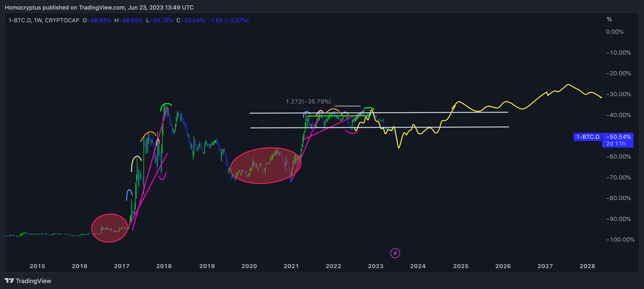Click the 2026 time axis label

tap(503, 266)
